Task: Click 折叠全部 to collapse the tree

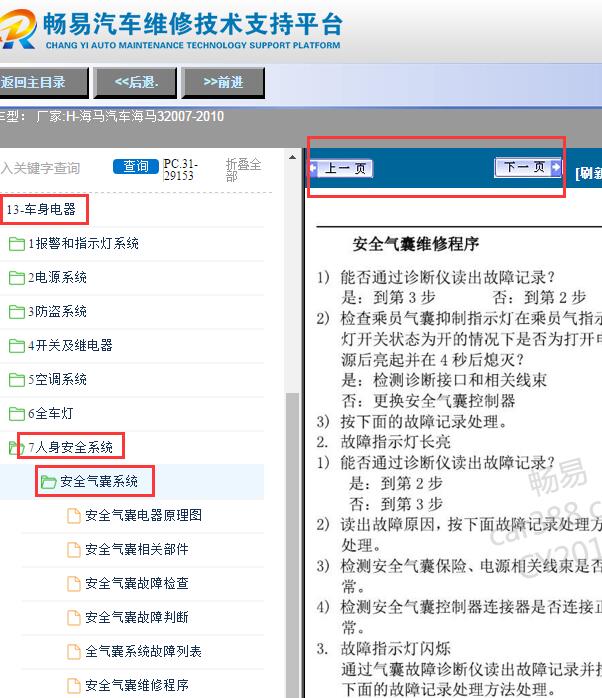Action: point(243,170)
